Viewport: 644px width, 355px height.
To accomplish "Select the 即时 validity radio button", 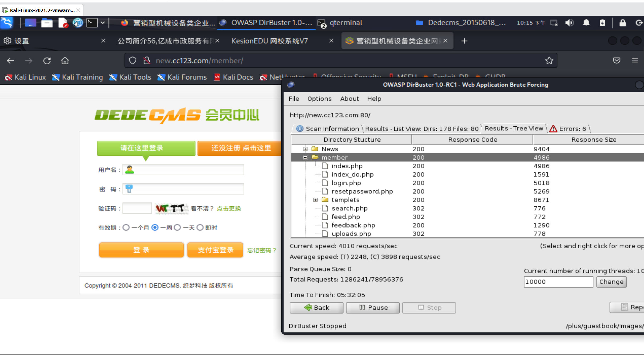I will [200, 227].
